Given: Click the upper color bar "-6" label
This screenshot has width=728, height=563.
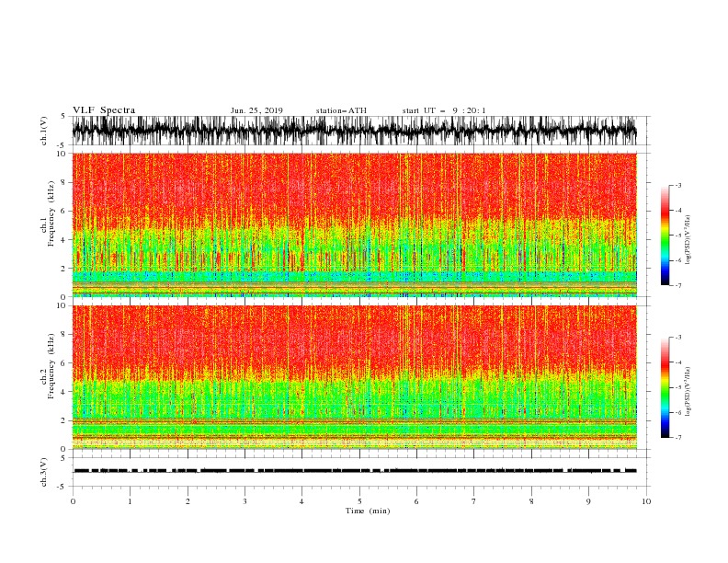Looking at the screenshot, I should (x=677, y=260).
